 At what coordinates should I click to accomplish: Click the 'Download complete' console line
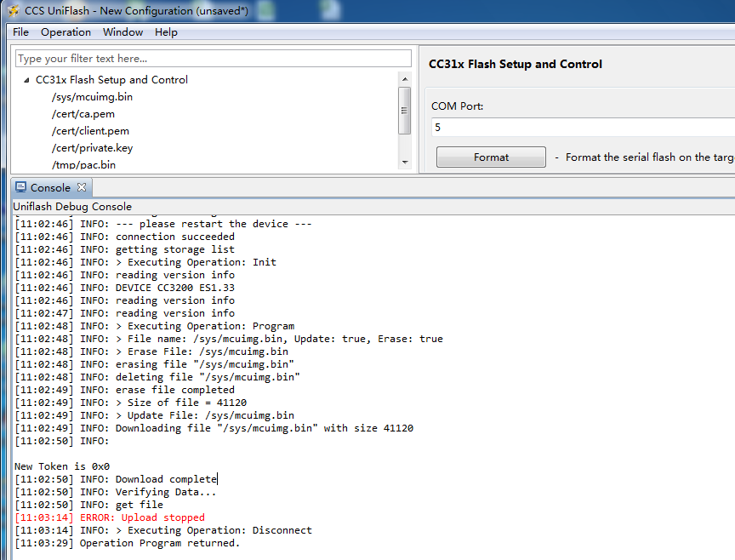pyautogui.click(x=116, y=479)
